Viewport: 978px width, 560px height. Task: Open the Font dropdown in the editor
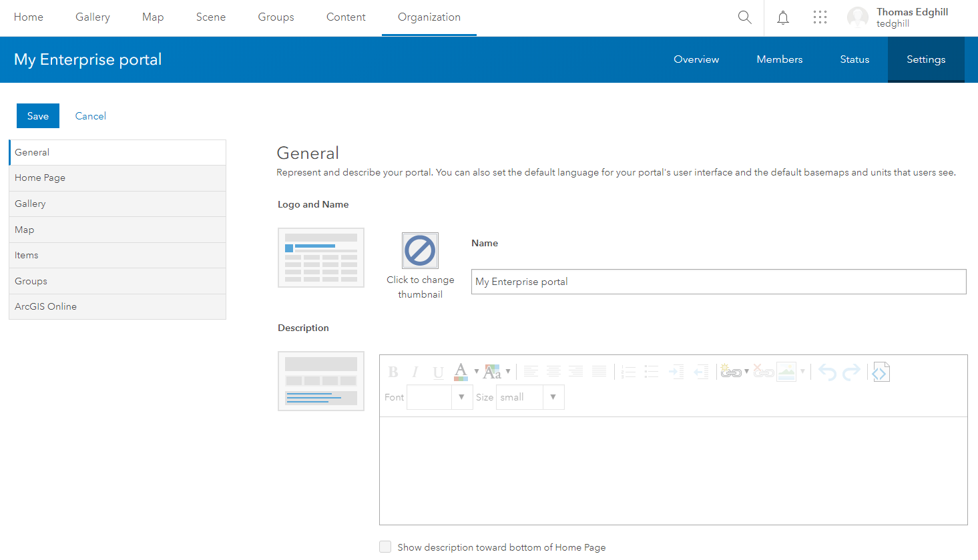click(461, 396)
